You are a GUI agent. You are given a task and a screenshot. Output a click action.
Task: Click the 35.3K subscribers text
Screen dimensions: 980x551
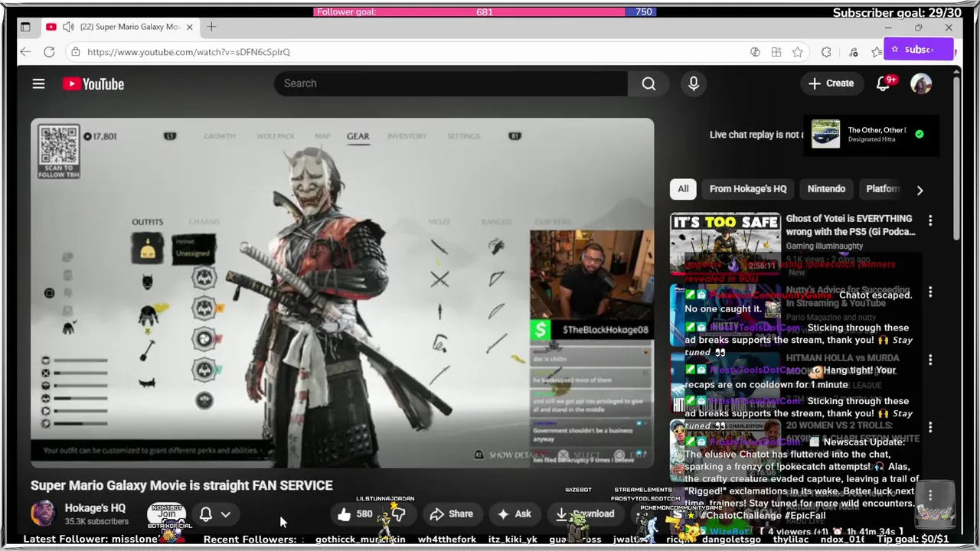tap(96, 522)
